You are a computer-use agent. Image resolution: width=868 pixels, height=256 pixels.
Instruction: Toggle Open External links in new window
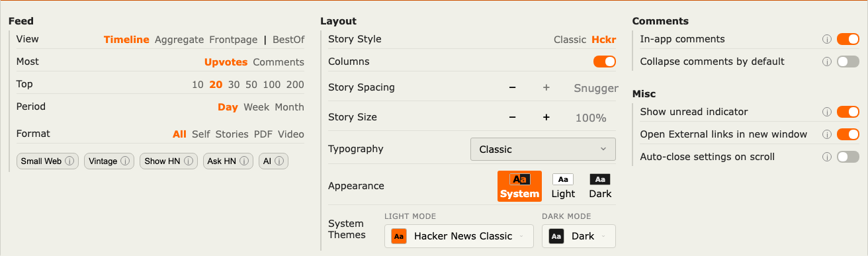[x=848, y=134]
